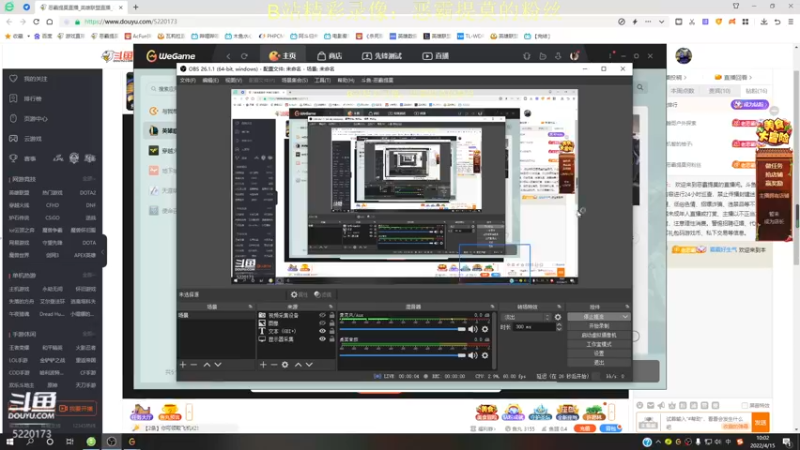The height and width of the screenshot is (450, 800).
Task: Pop out the OBS scenes dock
Action: point(250,307)
